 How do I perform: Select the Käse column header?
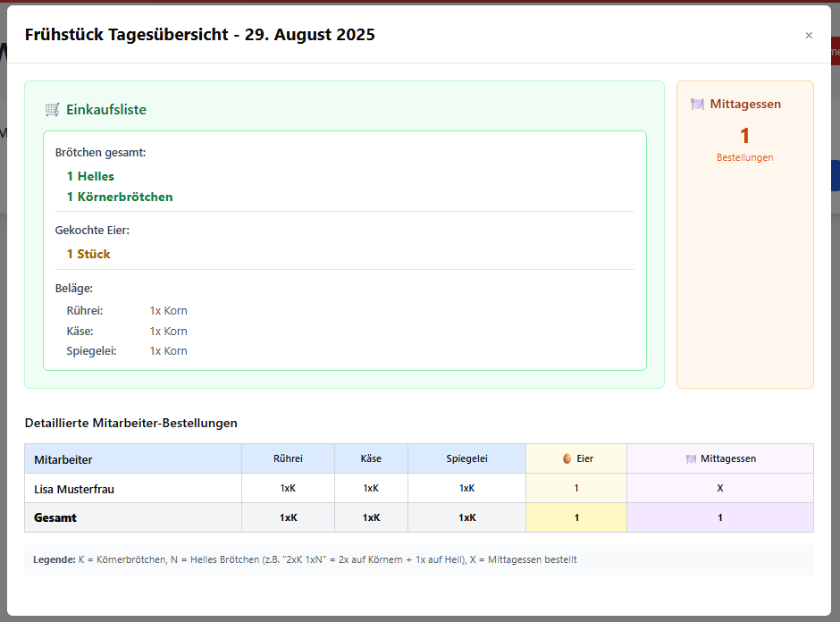(371, 458)
